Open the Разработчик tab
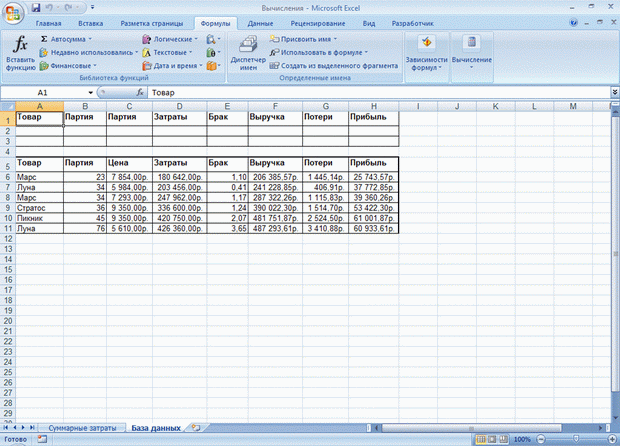Viewport: 620px width, 446px height. (x=413, y=23)
